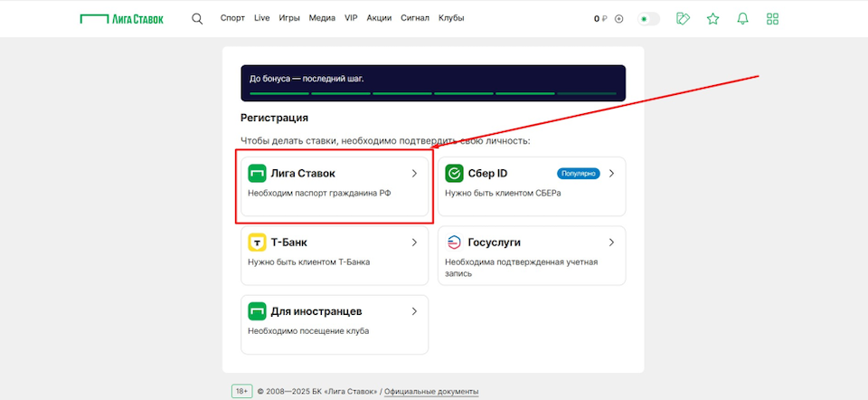
Task: Click the Популярно badge on Сбер ID
Action: tap(579, 173)
